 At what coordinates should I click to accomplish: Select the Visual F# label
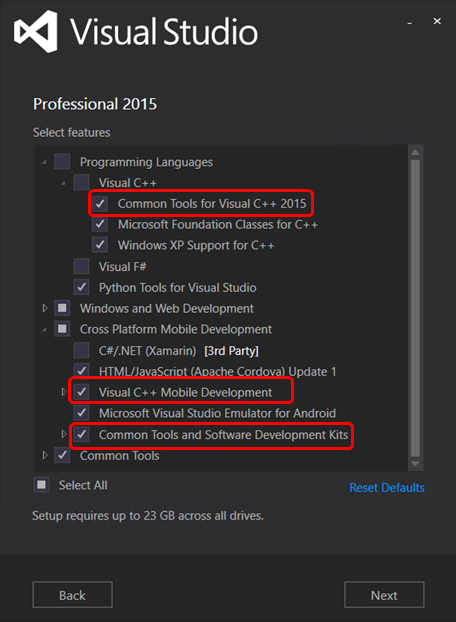tap(123, 267)
